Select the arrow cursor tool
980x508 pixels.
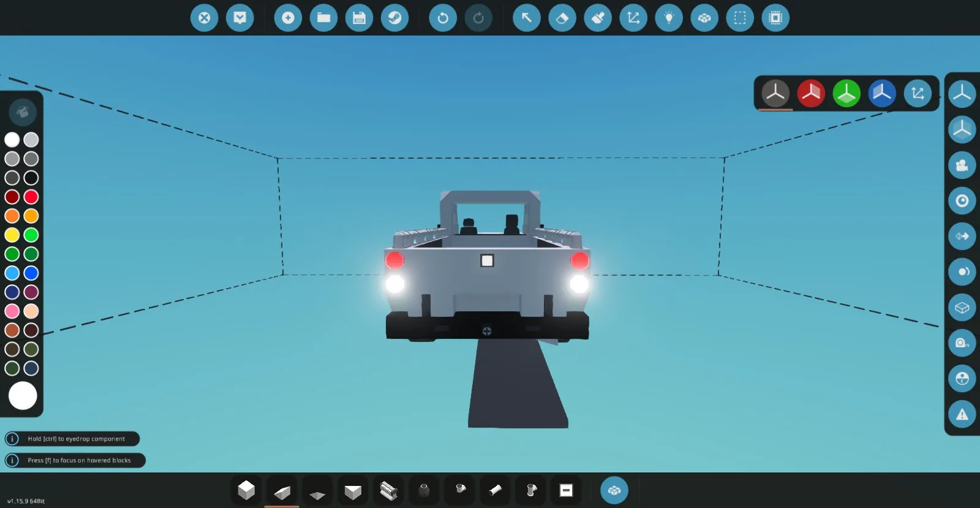coord(526,18)
